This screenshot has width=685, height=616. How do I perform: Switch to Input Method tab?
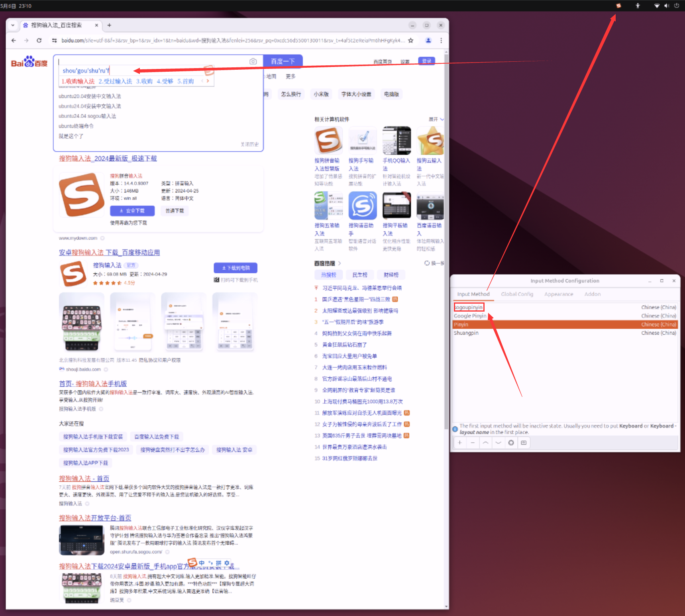pos(473,294)
